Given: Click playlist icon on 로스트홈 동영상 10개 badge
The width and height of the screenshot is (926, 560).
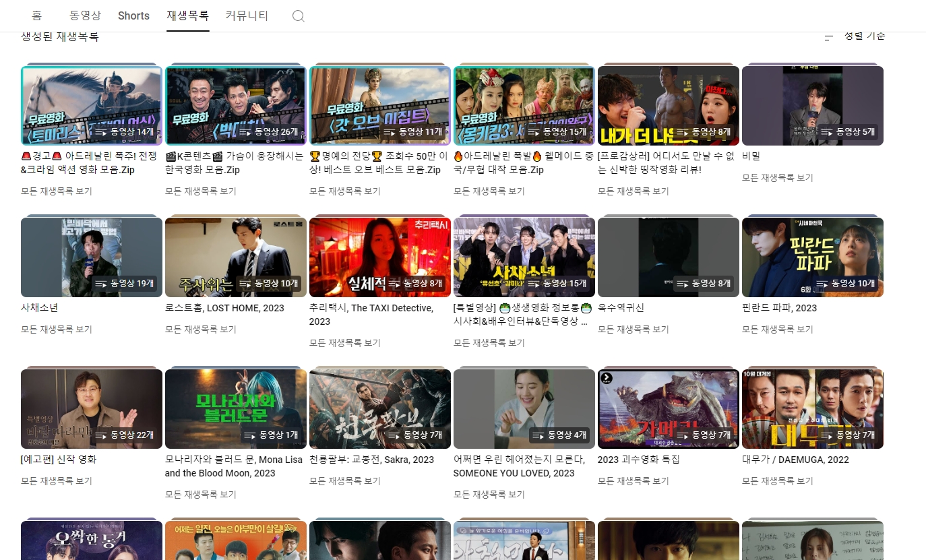Looking at the screenshot, I should [x=245, y=284].
